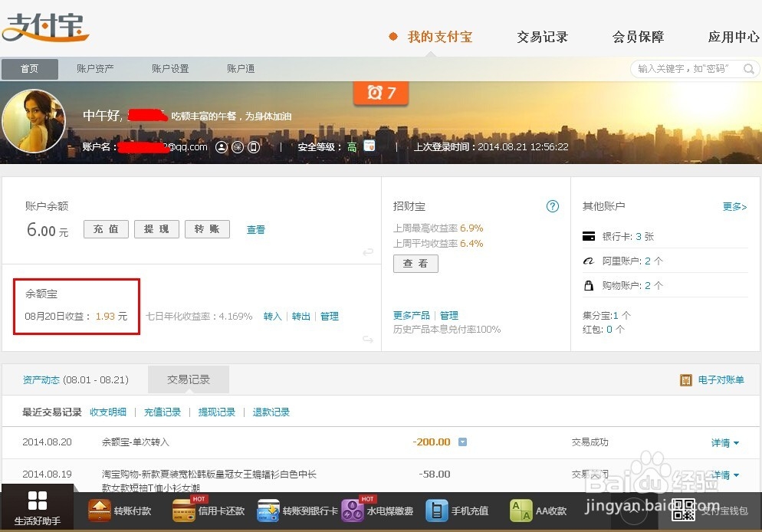The width and height of the screenshot is (762, 532).
Task: Click the 手机充值 phone recharge icon
Action: [436, 511]
